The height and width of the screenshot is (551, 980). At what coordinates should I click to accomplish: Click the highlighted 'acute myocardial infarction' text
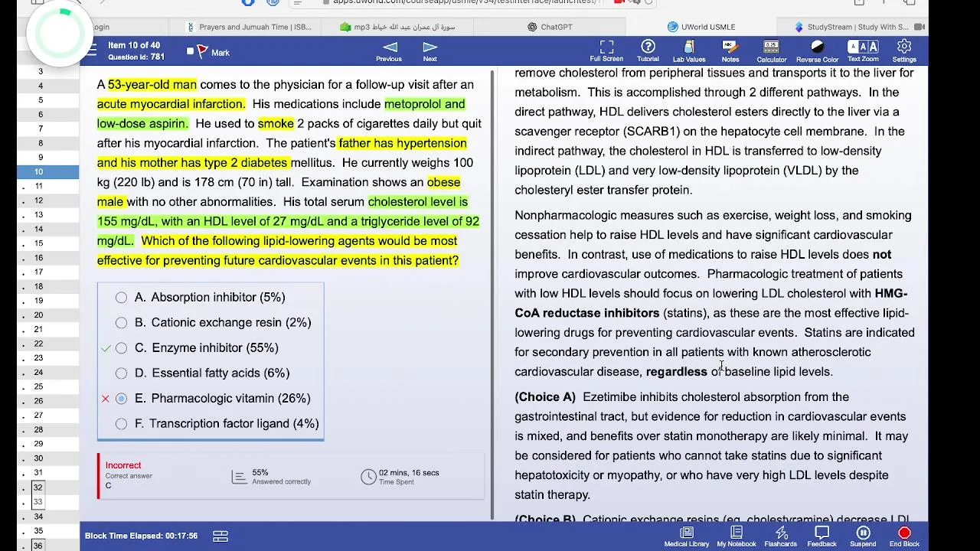tap(171, 104)
